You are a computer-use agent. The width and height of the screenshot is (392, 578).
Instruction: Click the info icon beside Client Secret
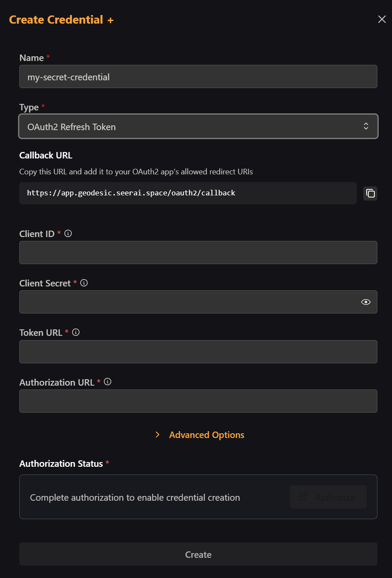coord(84,283)
